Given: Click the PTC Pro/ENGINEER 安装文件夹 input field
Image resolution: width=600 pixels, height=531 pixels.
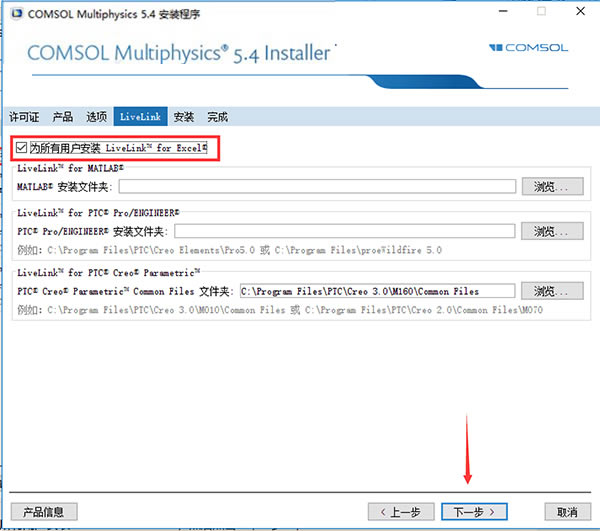Looking at the screenshot, I should pyautogui.click(x=345, y=231).
